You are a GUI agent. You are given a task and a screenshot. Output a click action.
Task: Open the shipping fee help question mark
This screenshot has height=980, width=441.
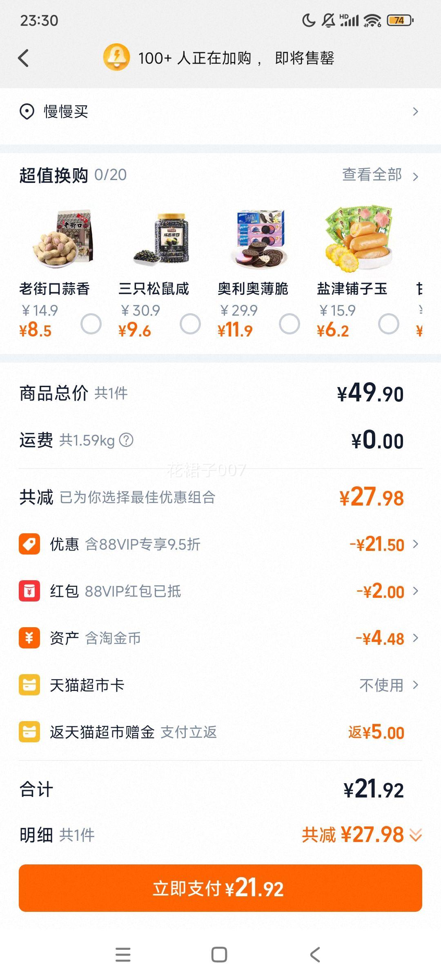[126, 440]
